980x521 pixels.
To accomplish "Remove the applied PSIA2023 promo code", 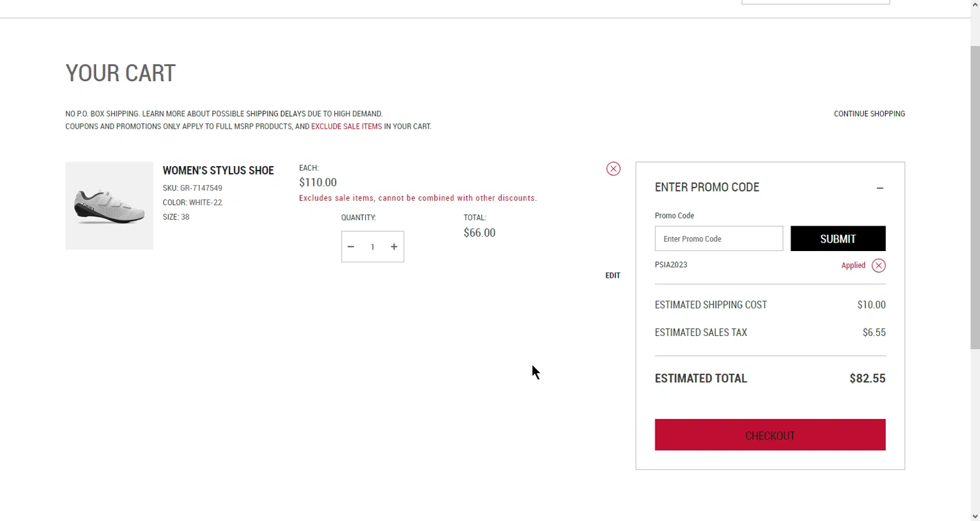I will (879, 265).
